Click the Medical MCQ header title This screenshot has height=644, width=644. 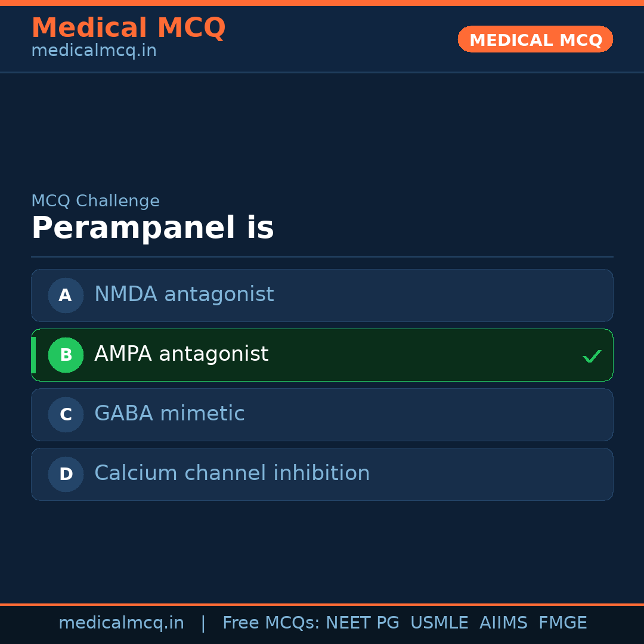[128, 28]
